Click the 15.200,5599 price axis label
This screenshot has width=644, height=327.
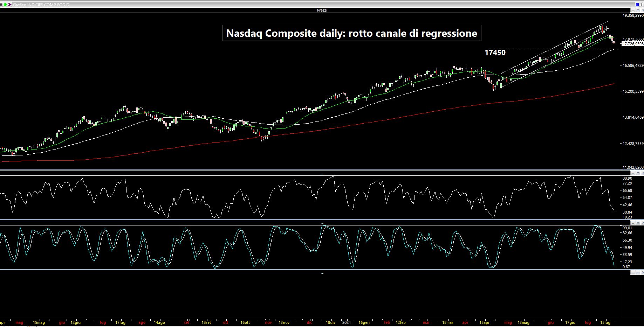[x=633, y=91]
